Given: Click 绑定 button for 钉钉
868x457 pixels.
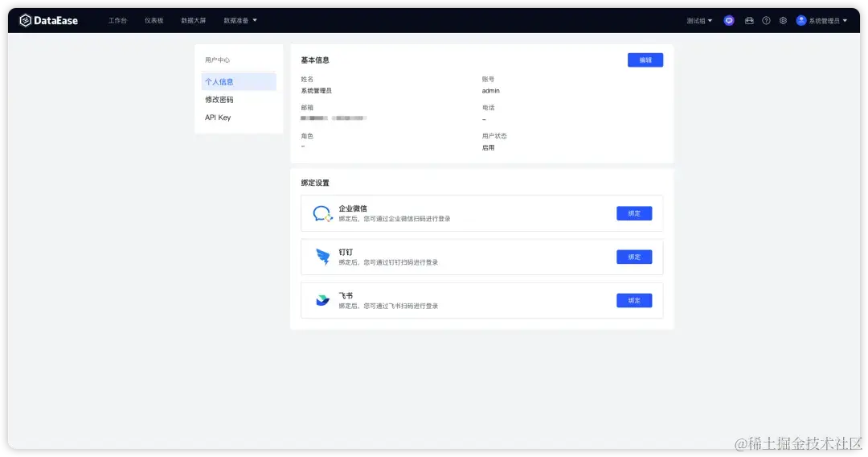Looking at the screenshot, I should (x=634, y=257).
